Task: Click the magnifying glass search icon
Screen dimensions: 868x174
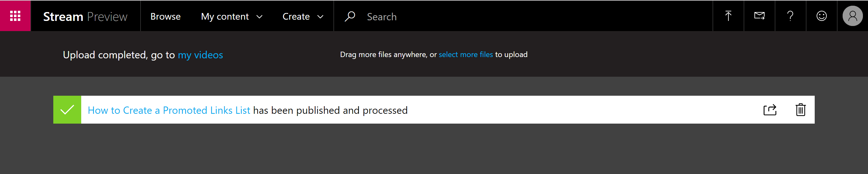Action: pyautogui.click(x=350, y=16)
